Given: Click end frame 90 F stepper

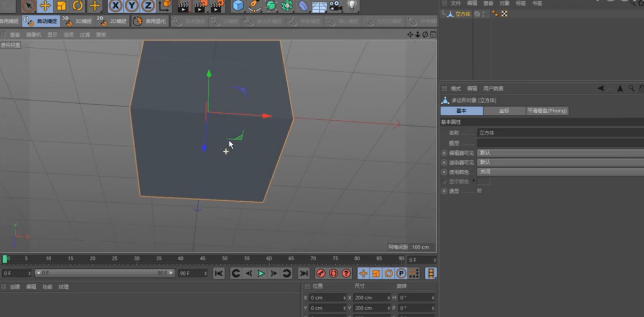Looking at the screenshot, I should 205,273.
